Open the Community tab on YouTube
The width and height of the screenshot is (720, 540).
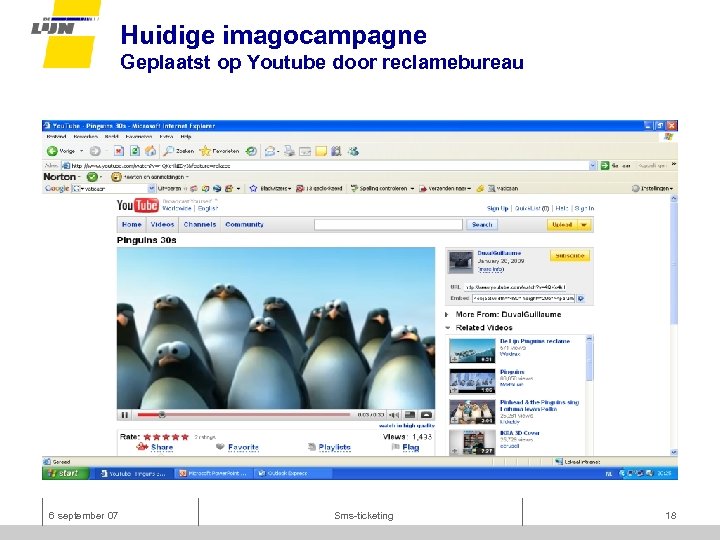point(244,225)
